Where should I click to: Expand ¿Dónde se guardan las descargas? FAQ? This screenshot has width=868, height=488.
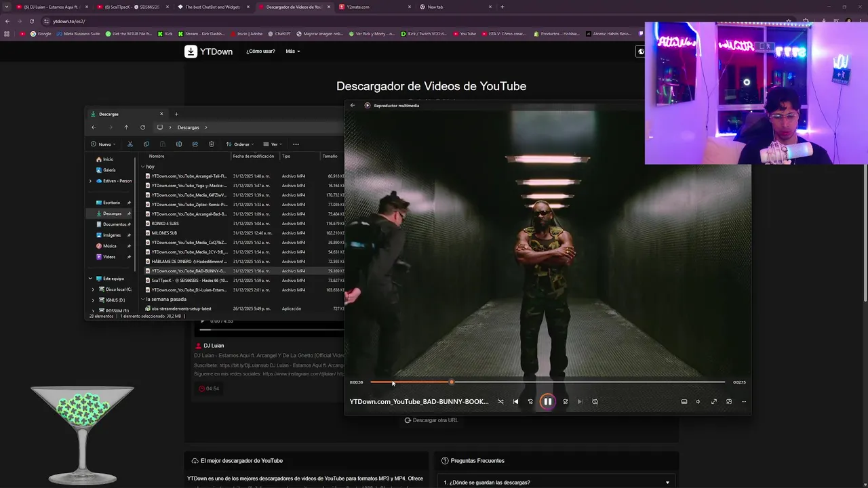(x=557, y=483)
